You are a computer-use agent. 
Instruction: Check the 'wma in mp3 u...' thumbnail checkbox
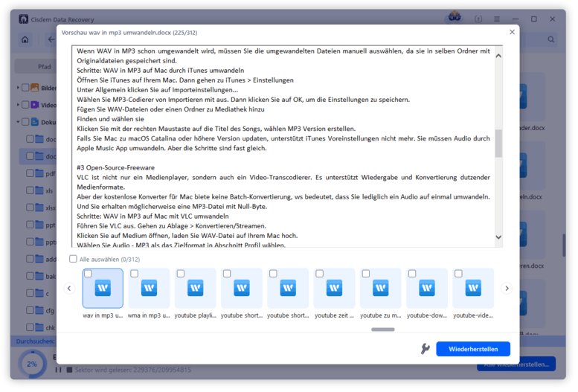tap(134, 274)
